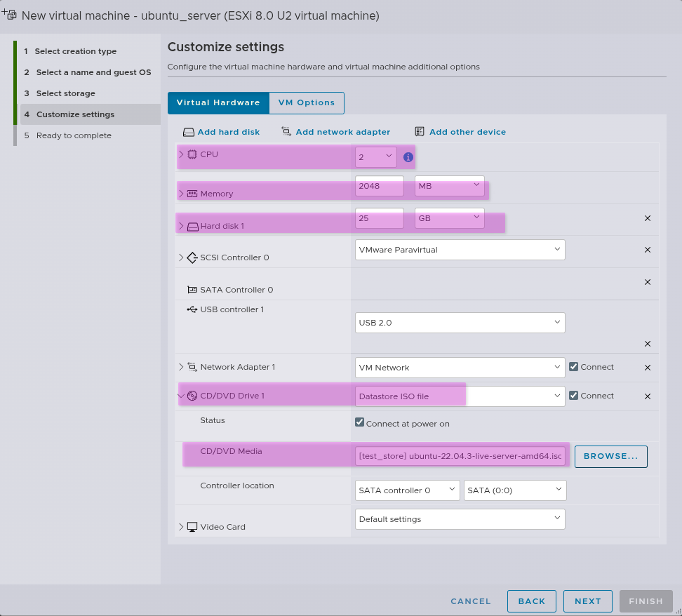Open the USB controller version dropdown
682x616 pixels.
point(460,323)
